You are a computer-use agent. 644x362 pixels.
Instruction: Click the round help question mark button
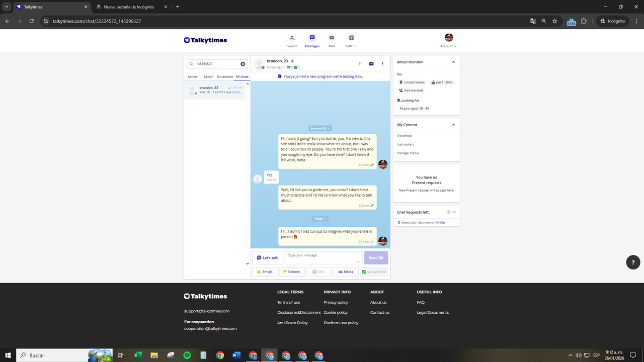point(633,262)
